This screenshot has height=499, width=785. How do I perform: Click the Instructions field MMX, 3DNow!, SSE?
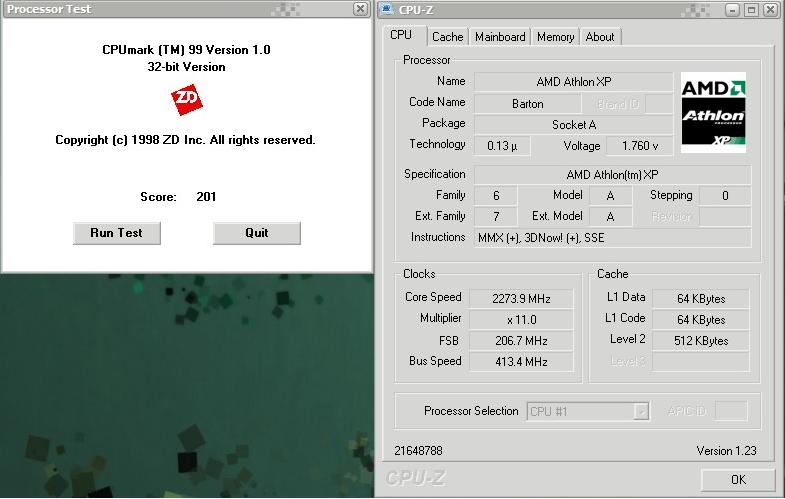tap(612, 238)
